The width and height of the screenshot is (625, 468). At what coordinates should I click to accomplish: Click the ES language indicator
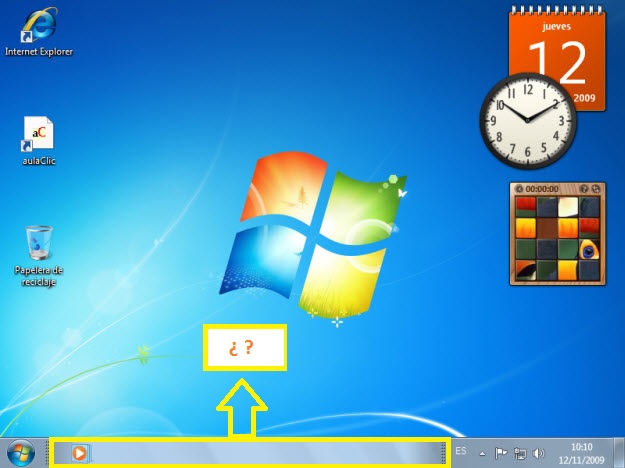[461, 451]
